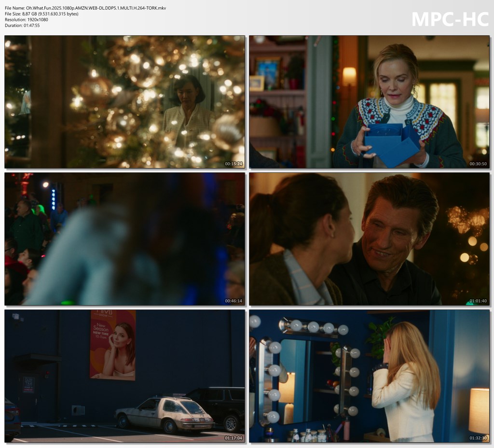Image resolution: width=494 pixels, height=448 pixels.
Task: Click the MPC-HC logo in the header
Action: point(450,19)
